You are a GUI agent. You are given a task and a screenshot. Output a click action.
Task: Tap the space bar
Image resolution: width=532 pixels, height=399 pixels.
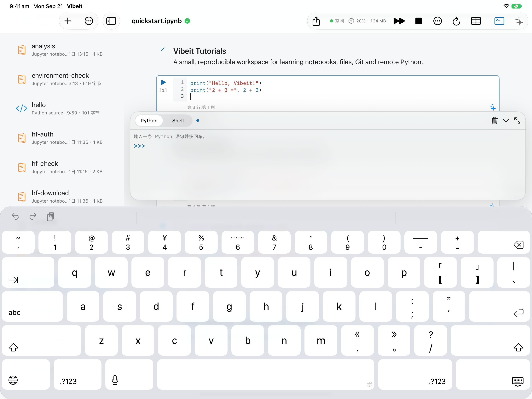266,374
